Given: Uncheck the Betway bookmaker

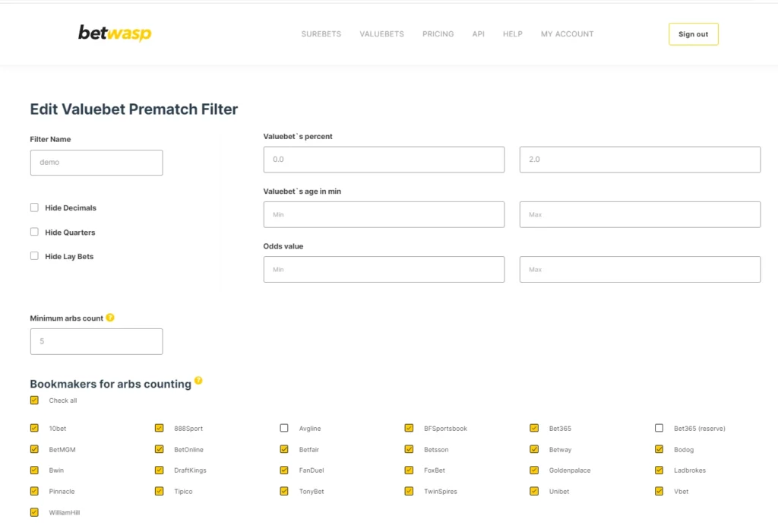Looking at the screenshot, I should [x=534, y=449].
